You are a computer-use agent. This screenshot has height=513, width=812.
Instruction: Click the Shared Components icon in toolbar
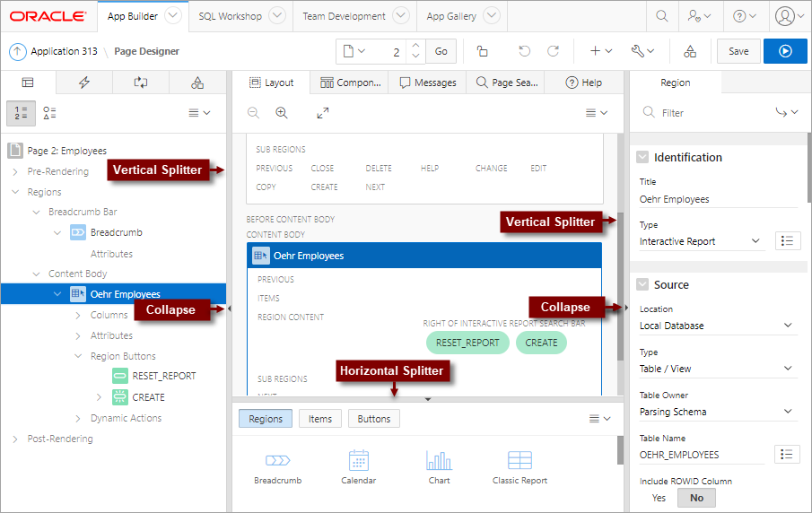[x=690, y=51]
